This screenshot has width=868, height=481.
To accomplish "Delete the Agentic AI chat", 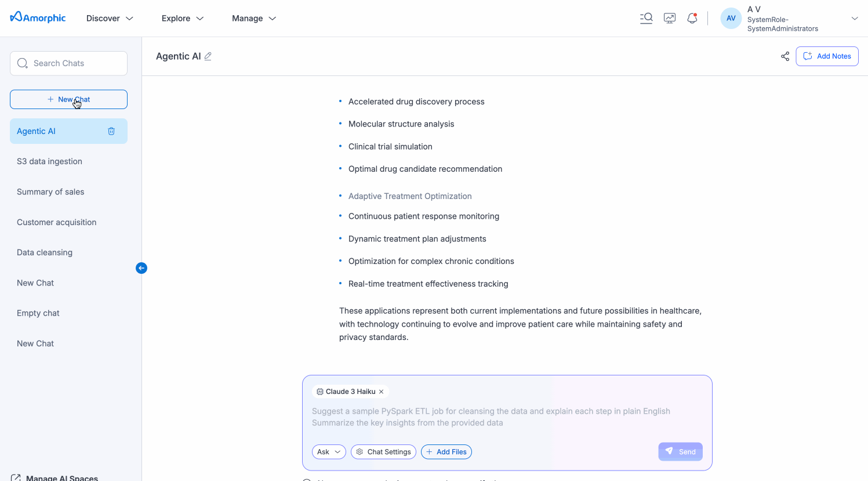I will point(111,131).
